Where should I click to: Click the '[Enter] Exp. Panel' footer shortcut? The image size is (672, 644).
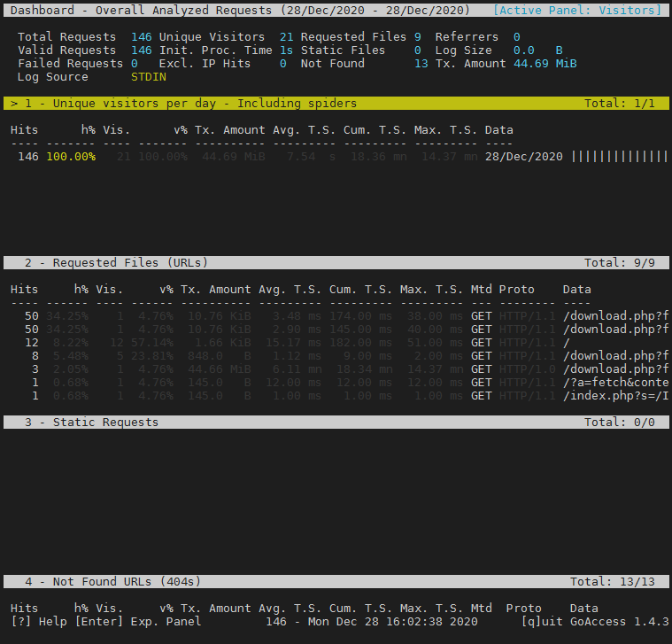[x=138, y=622]
